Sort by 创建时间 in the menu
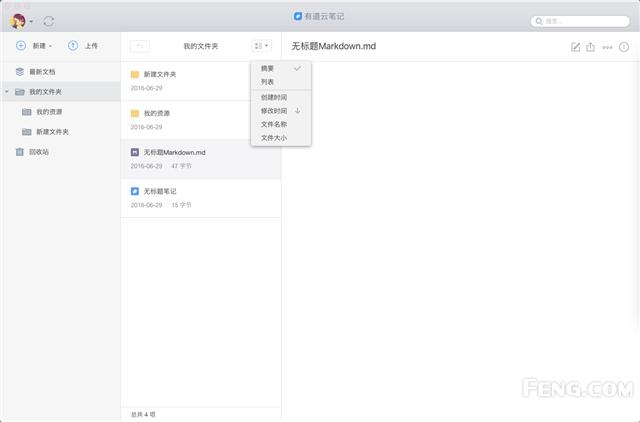 click(274, 97)
